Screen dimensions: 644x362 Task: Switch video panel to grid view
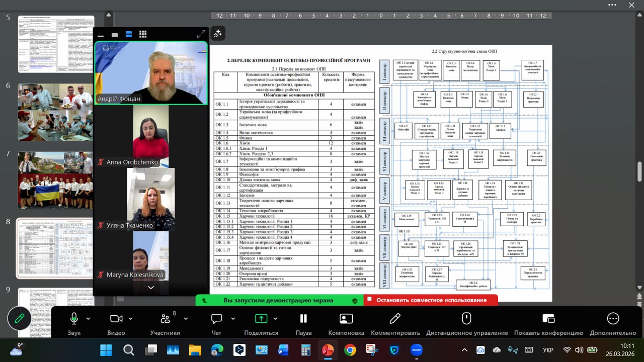[x=143, y=34]
